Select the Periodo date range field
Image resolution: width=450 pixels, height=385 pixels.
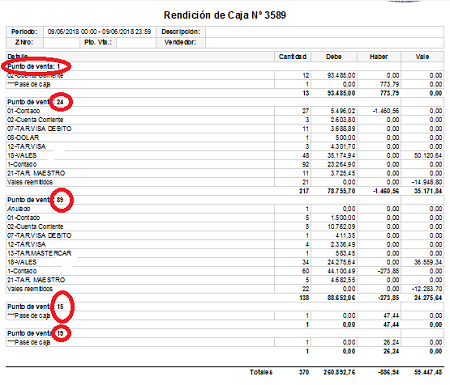[x=99, y=32]
